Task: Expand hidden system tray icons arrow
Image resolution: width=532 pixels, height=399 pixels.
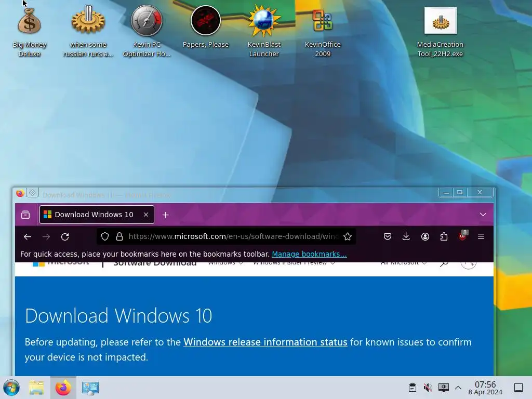Action: [x=458, y=388]
